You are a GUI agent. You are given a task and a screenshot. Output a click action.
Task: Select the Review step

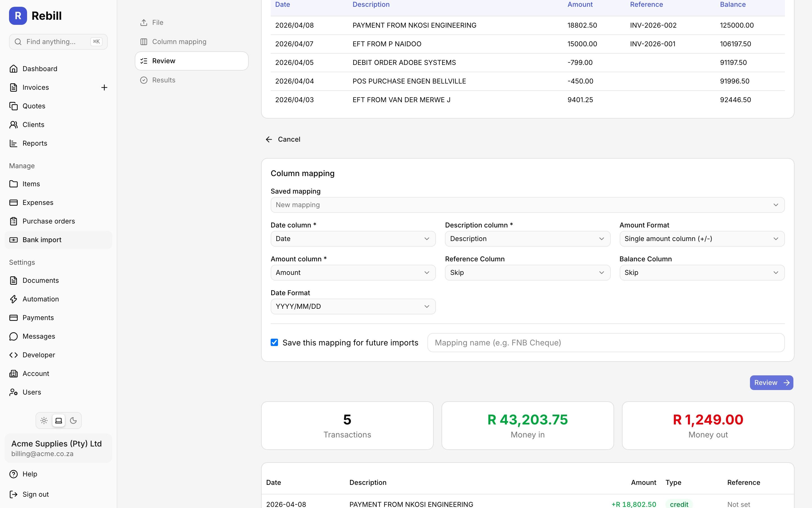(192, 61)
